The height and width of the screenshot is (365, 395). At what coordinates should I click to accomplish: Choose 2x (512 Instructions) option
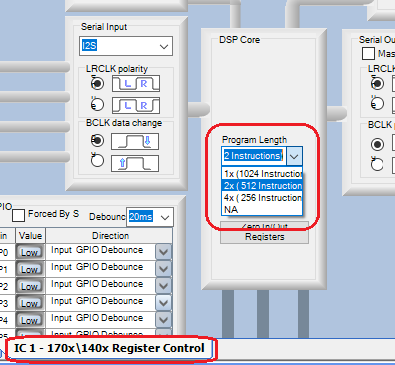click(262, 186)
